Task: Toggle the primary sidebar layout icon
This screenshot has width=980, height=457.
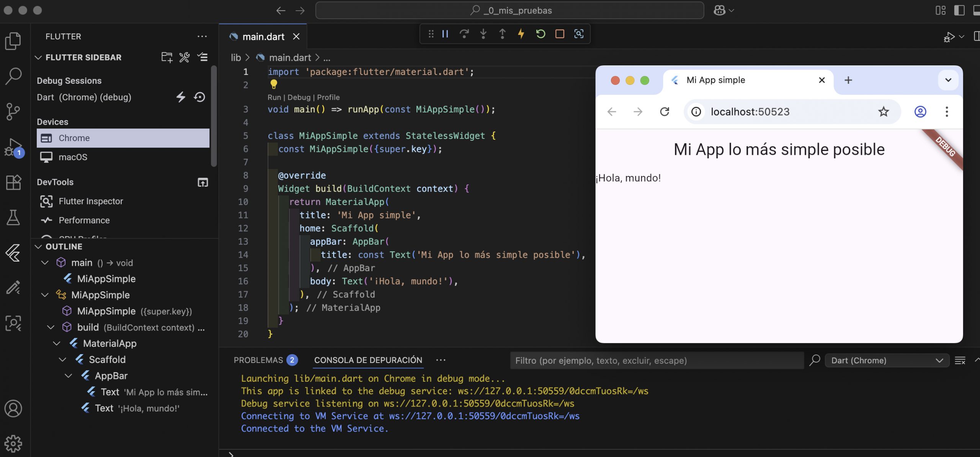Action: pyautogui.click(x=959, y=10)
